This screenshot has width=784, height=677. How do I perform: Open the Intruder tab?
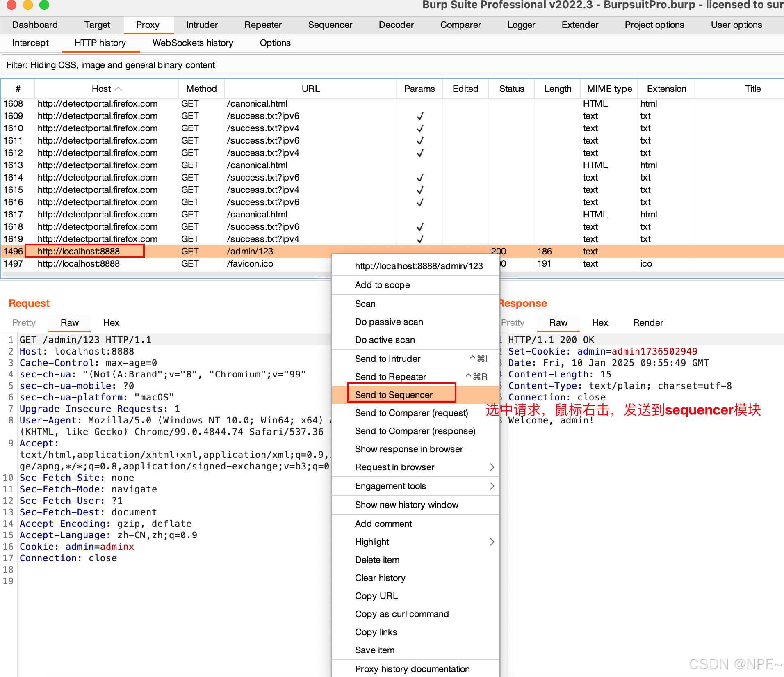pyautogui.click(x=202, y=25)
